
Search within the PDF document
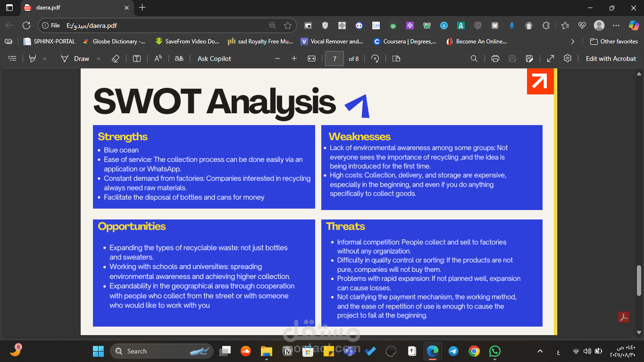(474, 59)
